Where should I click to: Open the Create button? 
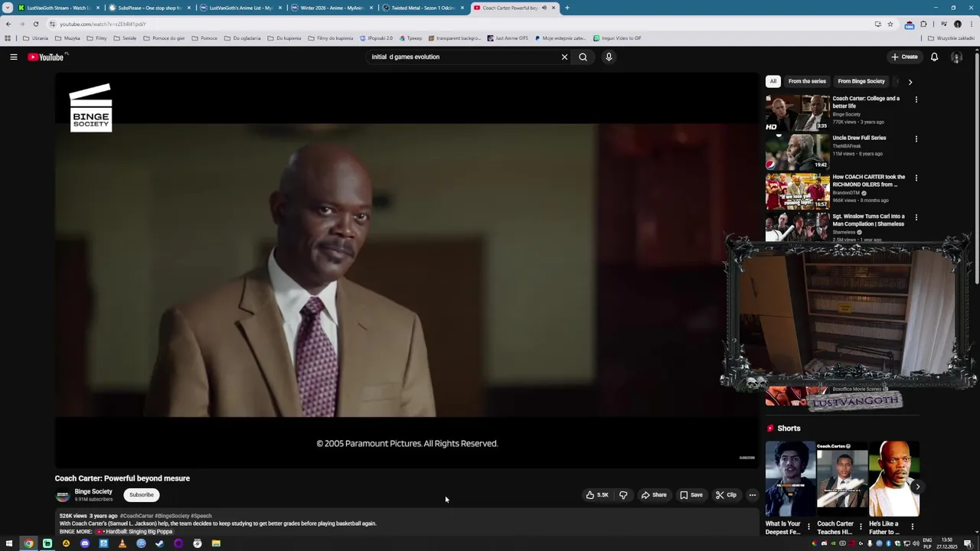pos(904,57)
